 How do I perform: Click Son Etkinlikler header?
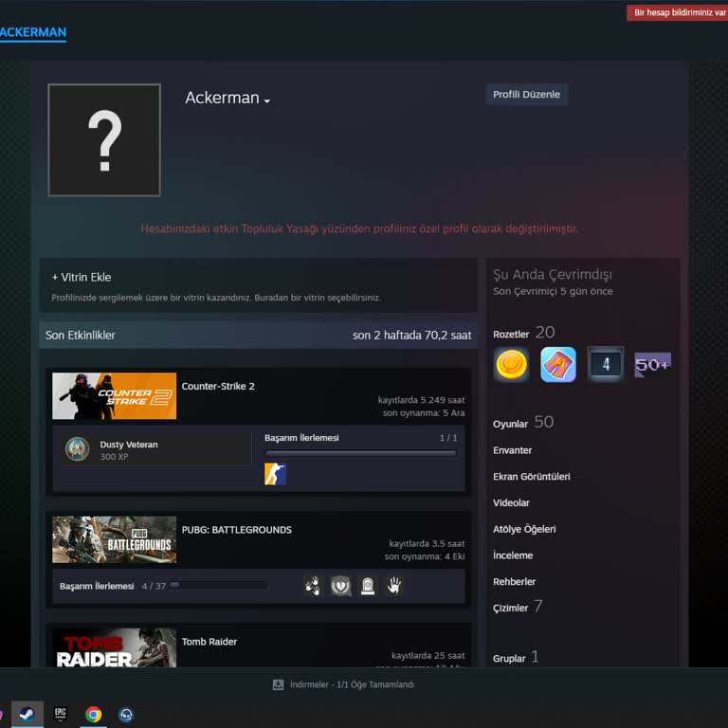tap(81, 336)
